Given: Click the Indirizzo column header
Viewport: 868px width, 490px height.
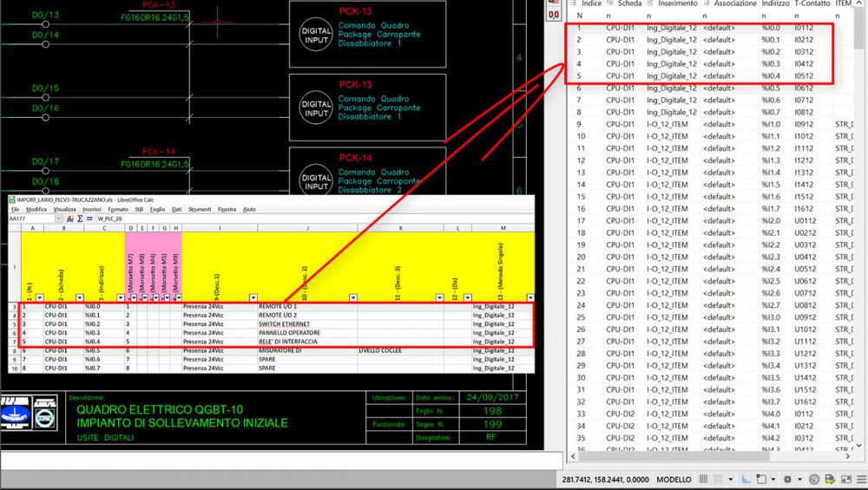Looking at the screenshot, I should pyautogui.click(x=776, y=4).
